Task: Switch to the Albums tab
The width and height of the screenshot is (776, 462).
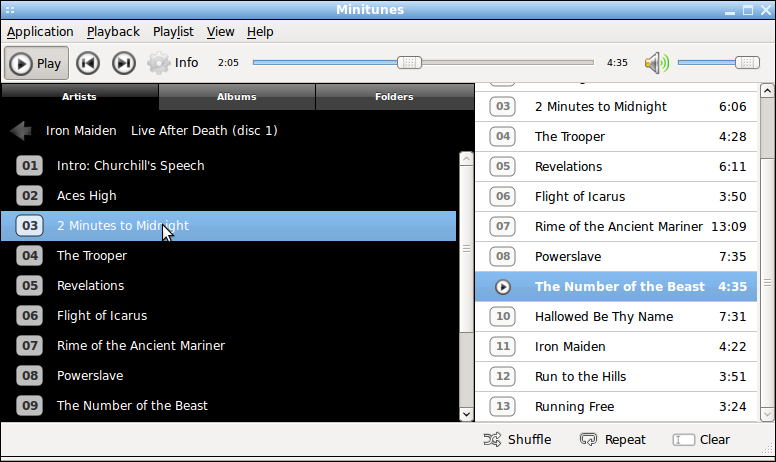Action: point(237,96)
